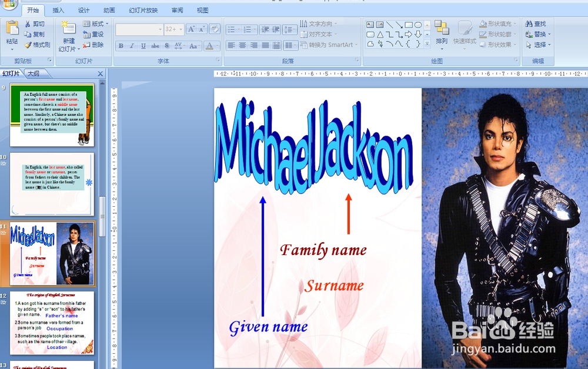588x369 pixels.
Task: Toggle strikethrough abc formatting
Action: (x=155, y=46)
